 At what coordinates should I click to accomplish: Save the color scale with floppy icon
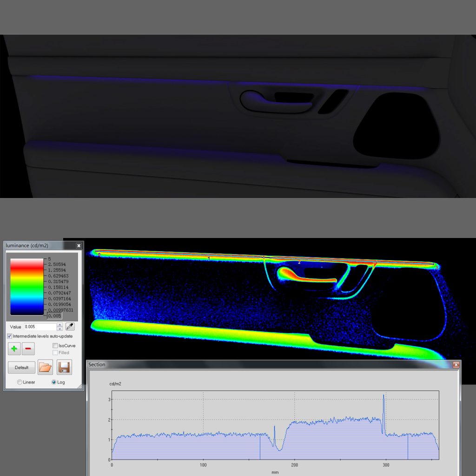64,367
